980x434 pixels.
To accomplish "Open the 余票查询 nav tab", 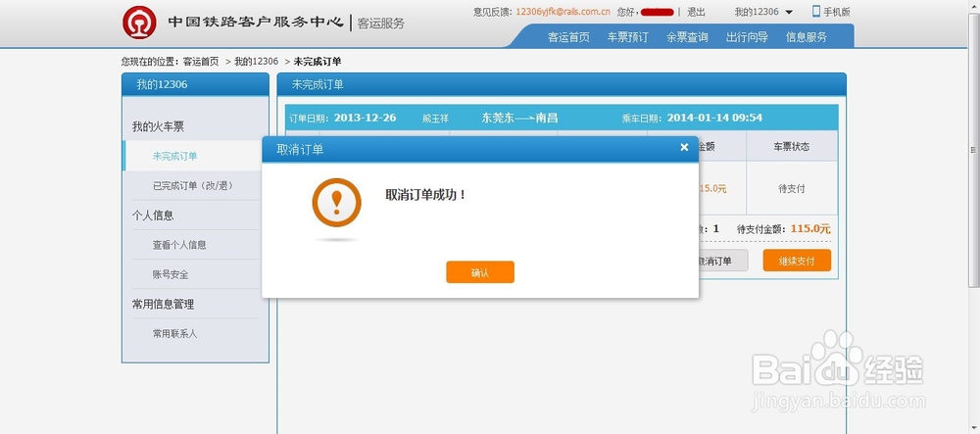I will click(687, 37).
